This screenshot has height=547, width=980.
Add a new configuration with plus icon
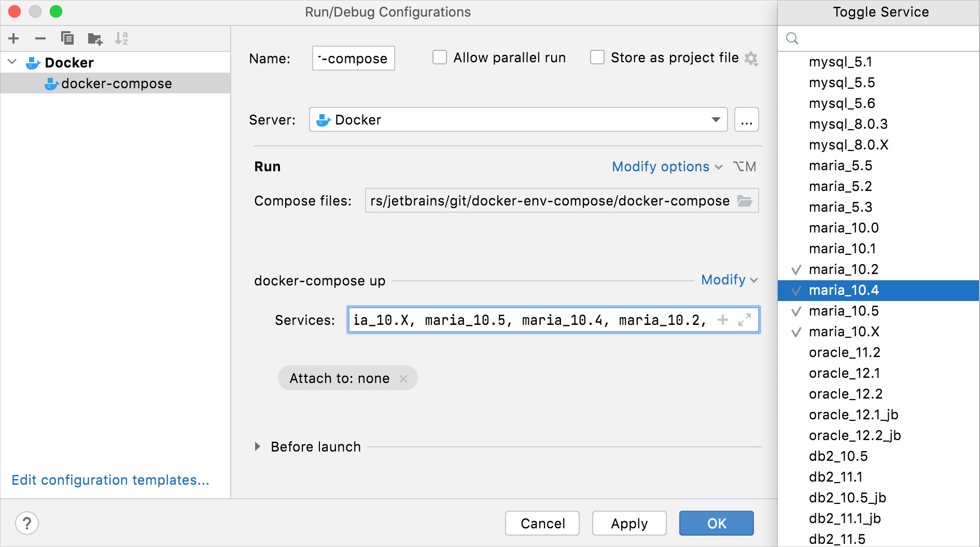click(14, 38)
